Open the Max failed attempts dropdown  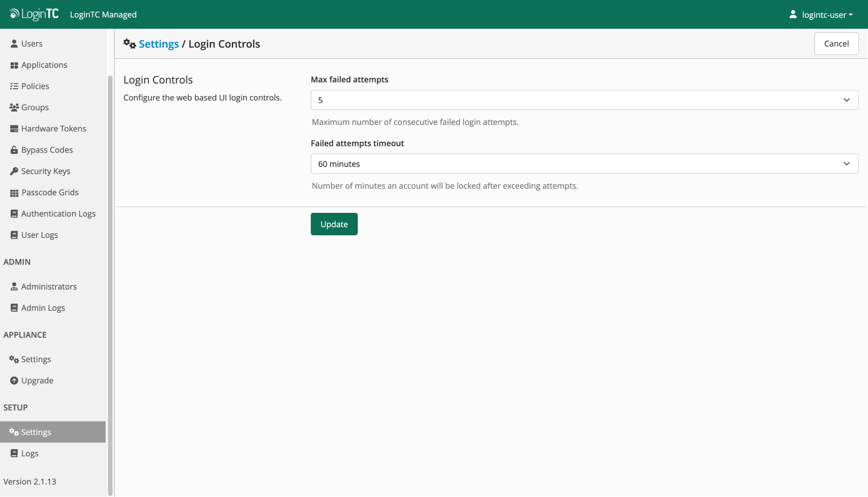pos(584,100)
